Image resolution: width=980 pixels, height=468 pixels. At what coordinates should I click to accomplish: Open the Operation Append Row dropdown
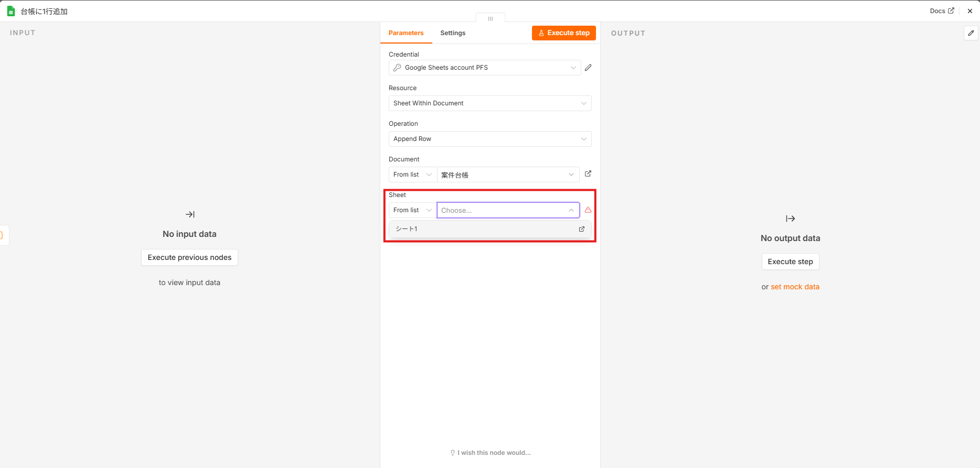coord(490,139)
